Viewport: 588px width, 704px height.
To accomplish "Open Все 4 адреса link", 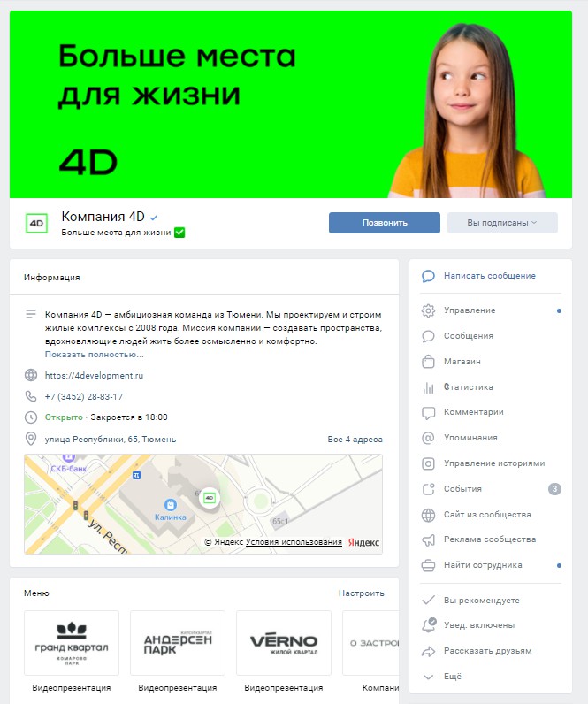I will click(x=355, y=440).
